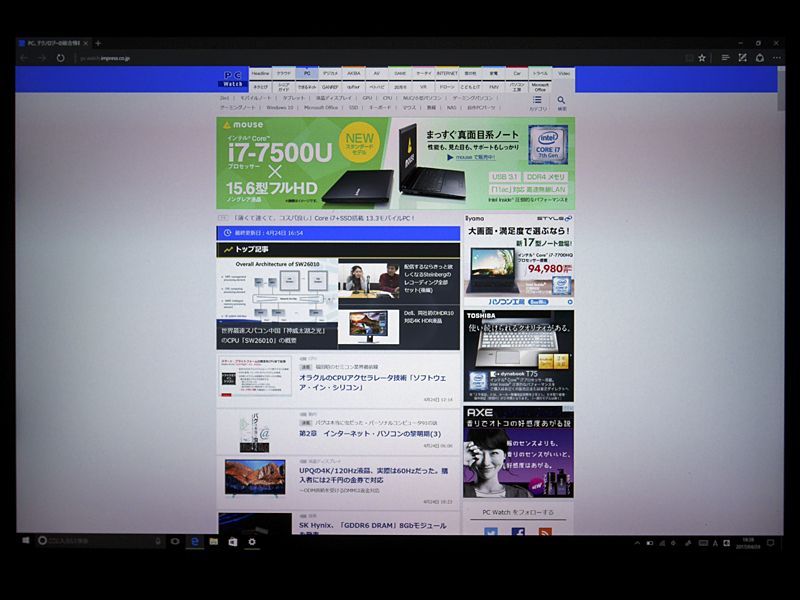Open File Explorer from taskbar

coord(214,541)
